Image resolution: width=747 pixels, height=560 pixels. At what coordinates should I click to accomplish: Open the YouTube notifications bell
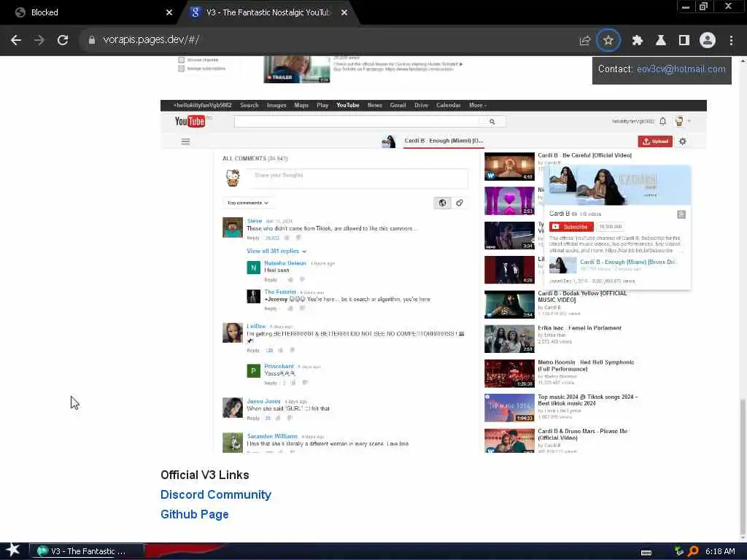[662, 122]
